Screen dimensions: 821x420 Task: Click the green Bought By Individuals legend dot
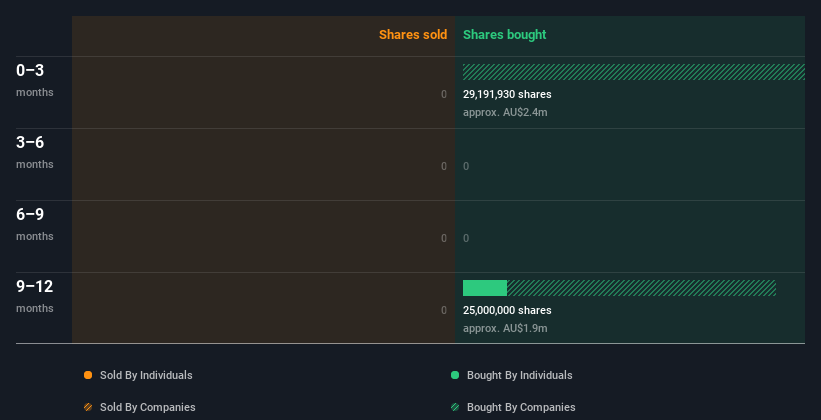click(455, 375)
